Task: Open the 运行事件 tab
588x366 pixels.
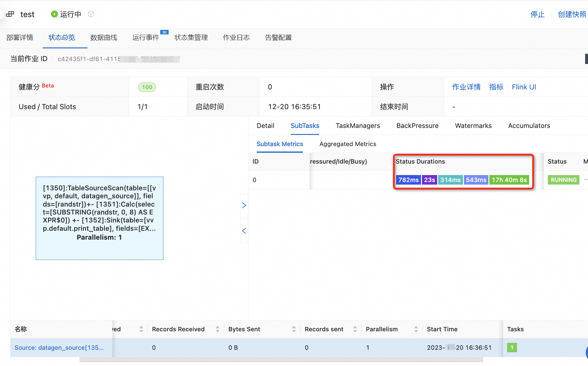Action: [146, 38]
